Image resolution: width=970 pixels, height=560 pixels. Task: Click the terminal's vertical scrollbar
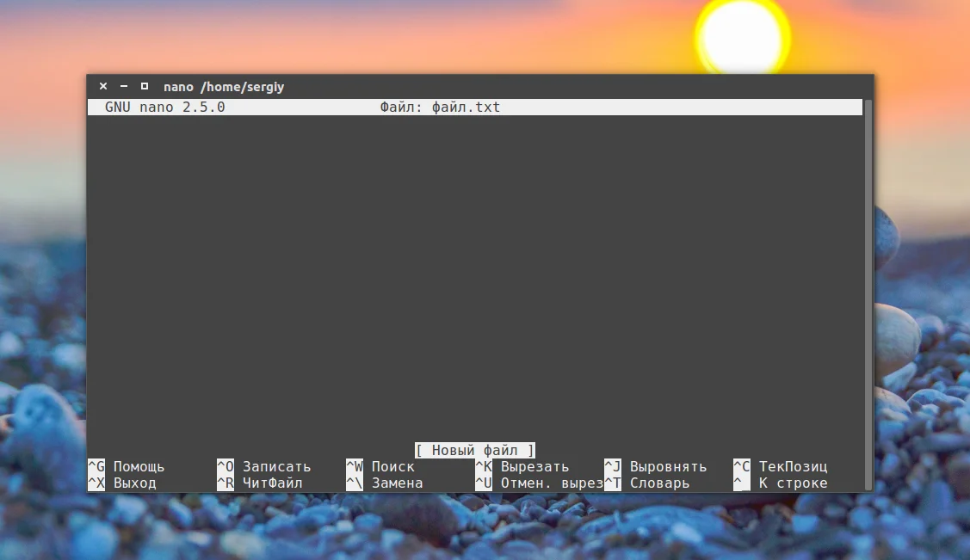[x=868, y=295]
